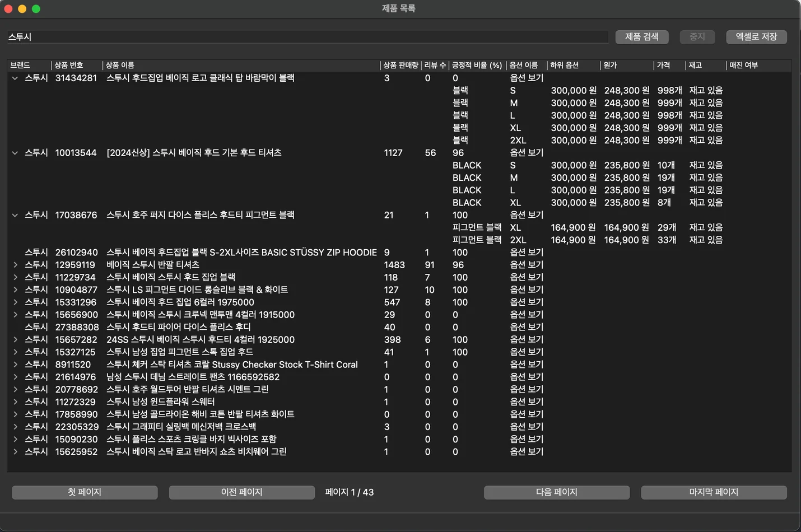Expand product row 17858990
801x532 pixels.
[15, 414]
